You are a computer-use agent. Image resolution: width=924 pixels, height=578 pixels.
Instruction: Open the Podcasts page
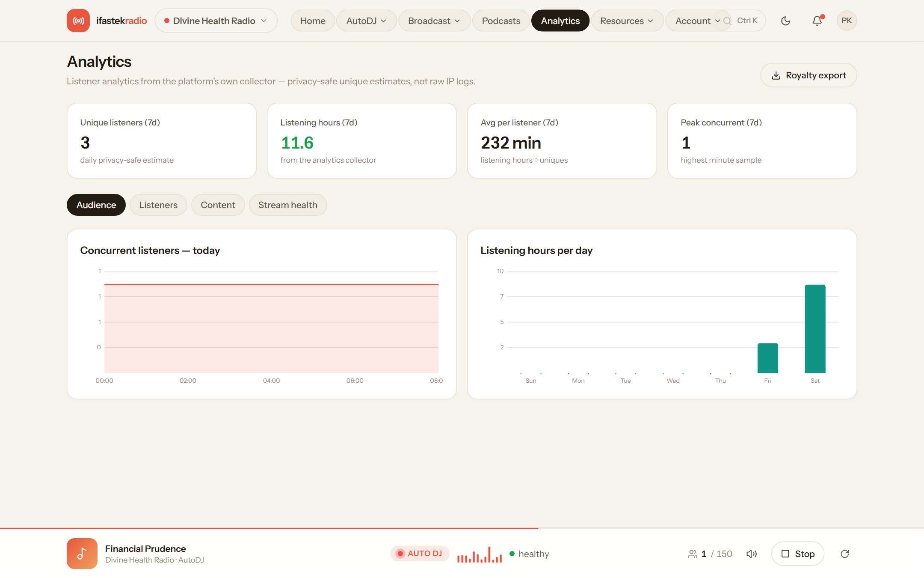[501, 21]
